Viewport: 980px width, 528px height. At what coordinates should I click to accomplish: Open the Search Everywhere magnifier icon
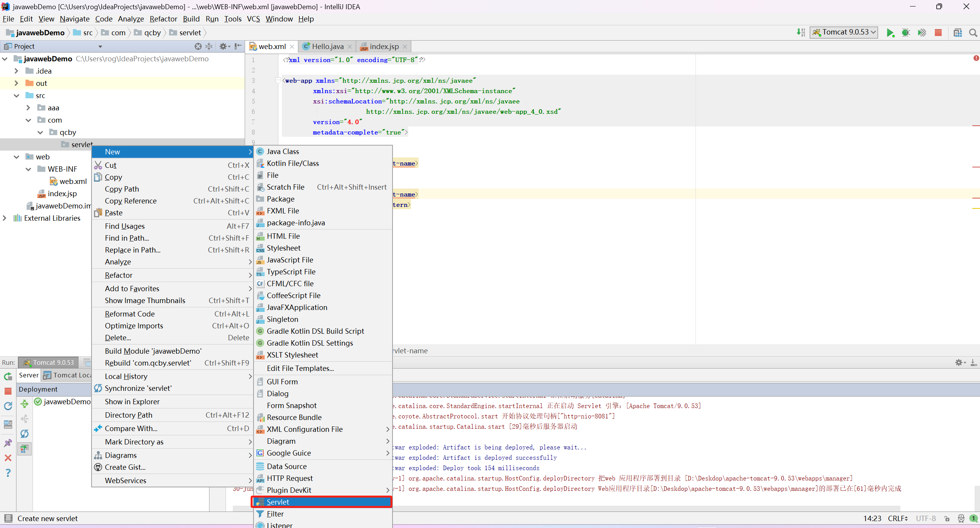coord(973,33)
